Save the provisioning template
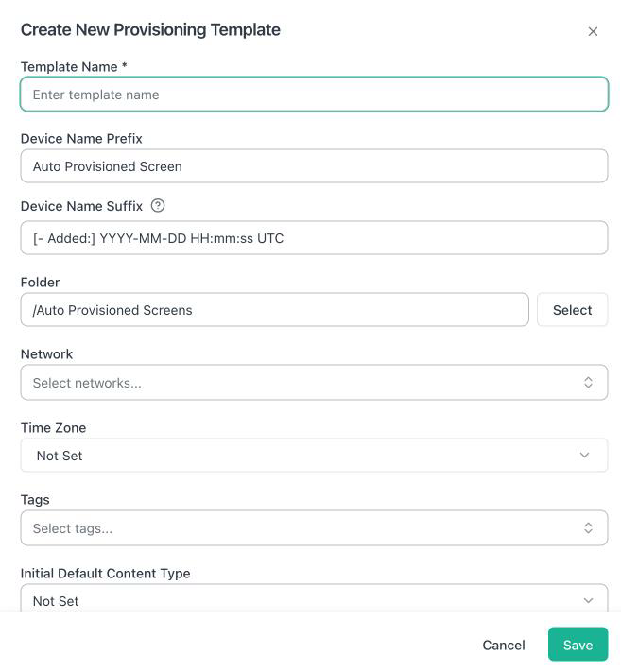Image resolution: width=621 pixels, height=672 pixels. tap(578, 645)
